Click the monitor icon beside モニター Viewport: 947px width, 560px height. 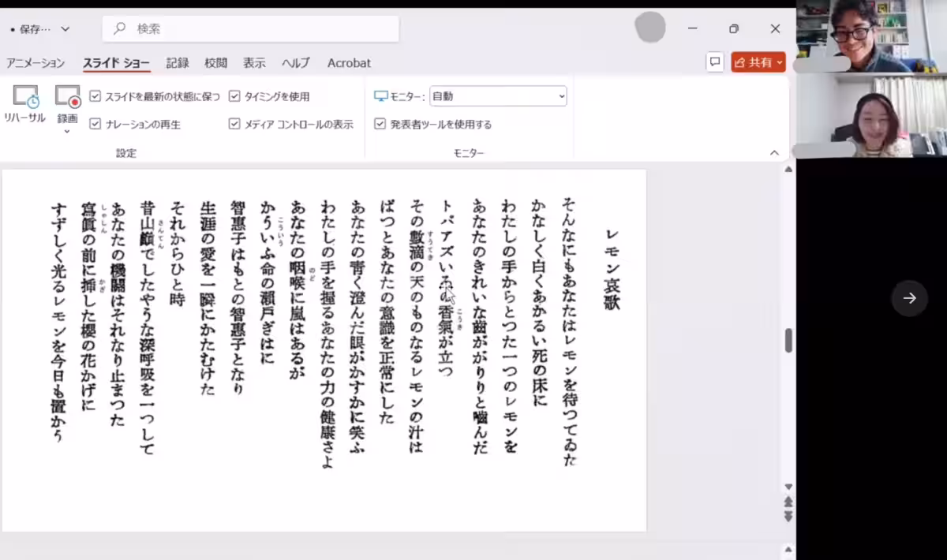[381, 95]
